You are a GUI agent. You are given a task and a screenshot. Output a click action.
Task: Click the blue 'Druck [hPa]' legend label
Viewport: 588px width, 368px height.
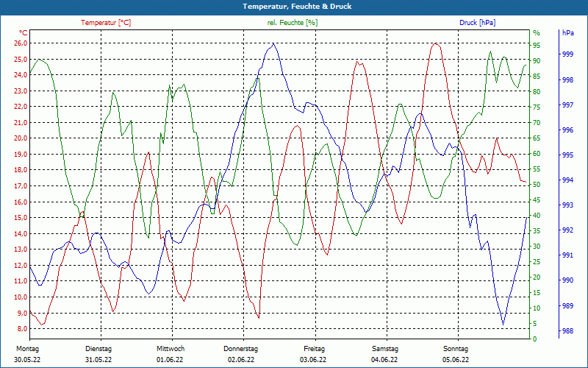[x=477, y=23]
